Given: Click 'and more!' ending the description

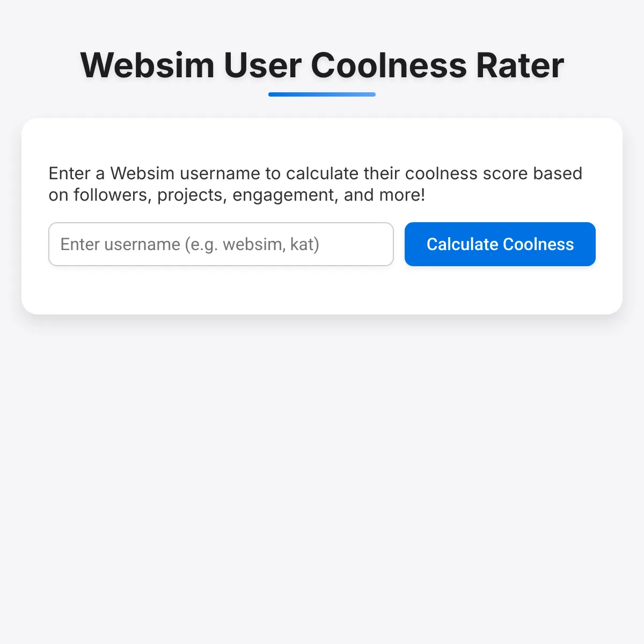Looking at the screenshot, I should point(385,195).
